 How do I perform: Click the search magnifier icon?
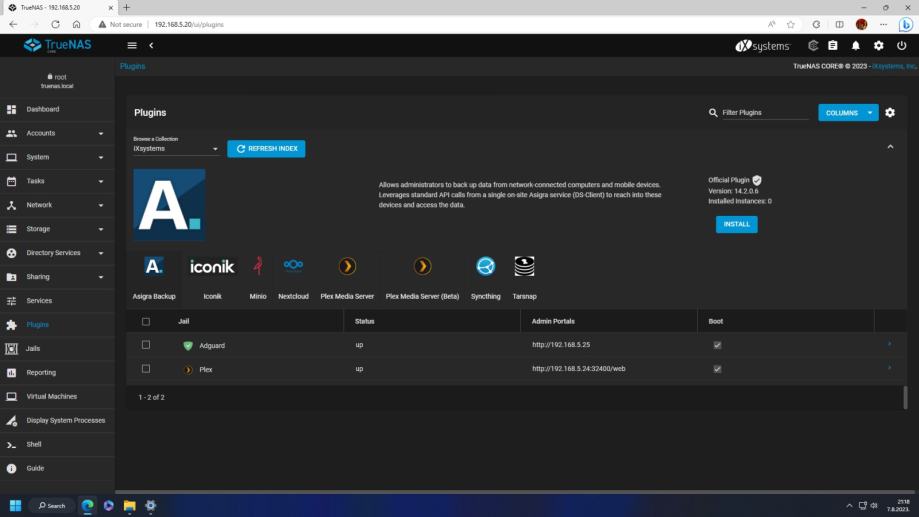point(713,113)
